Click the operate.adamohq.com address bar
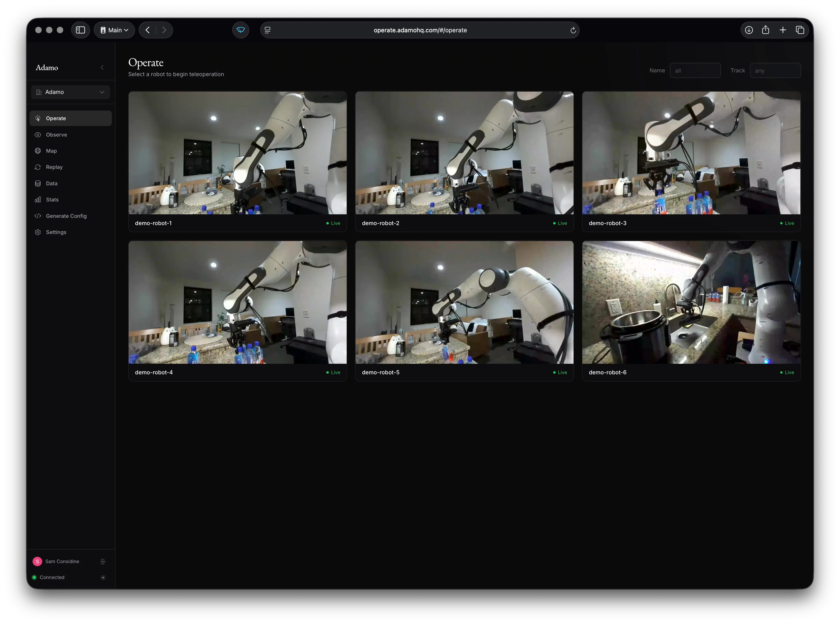 click(x=420, y=30)
